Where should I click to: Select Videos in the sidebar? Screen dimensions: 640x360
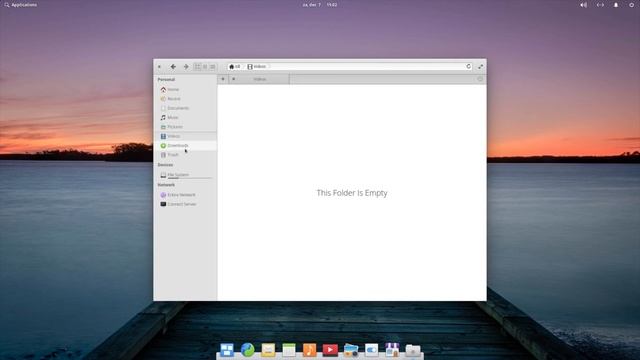click(186, 136)
